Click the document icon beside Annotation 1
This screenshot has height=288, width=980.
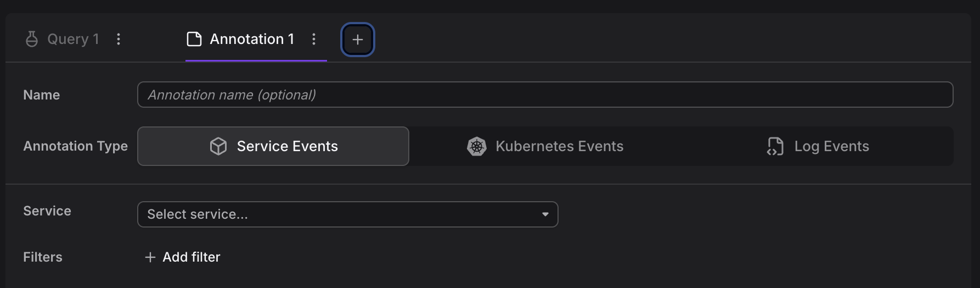click(x=194, y=39)
